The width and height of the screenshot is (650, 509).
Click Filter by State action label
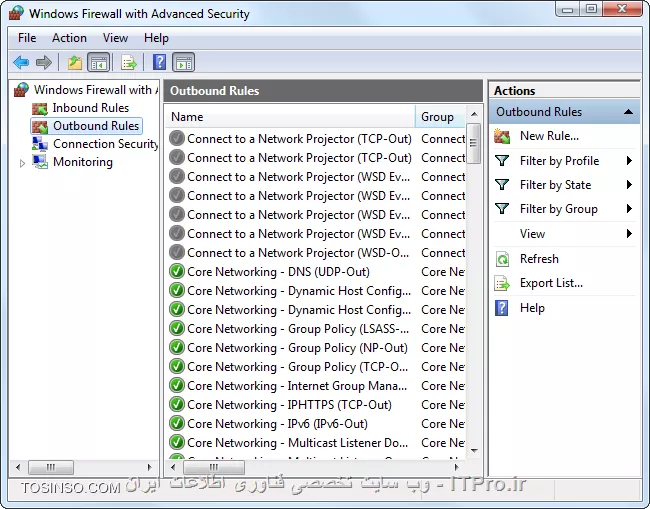[x=555, y=185]
